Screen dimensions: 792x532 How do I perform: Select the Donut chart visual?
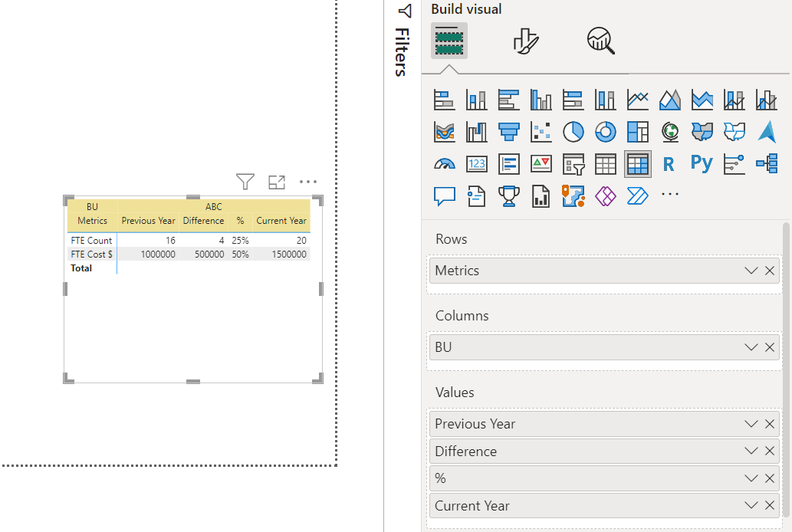(606, 132)
